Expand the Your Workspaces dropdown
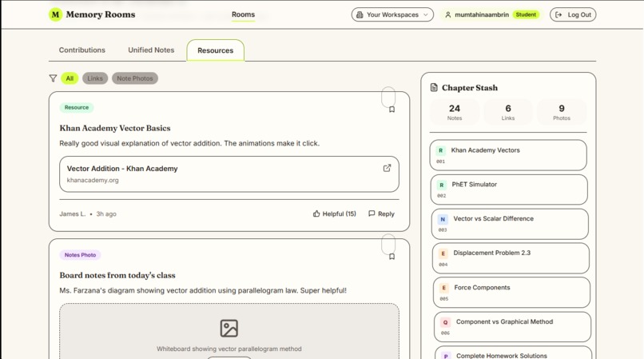The image size is (644, 359). pyautogui.click(x=392, y=15)
